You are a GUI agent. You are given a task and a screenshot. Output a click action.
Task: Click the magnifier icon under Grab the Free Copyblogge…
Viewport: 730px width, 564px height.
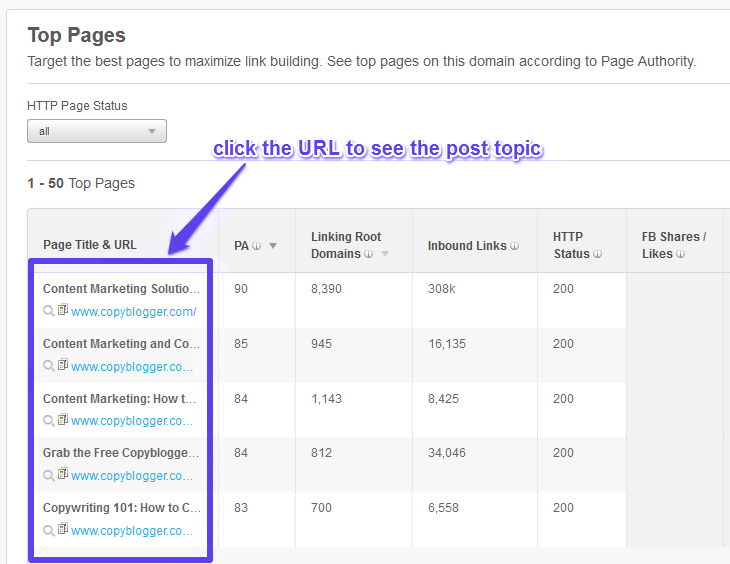point(48,476)
